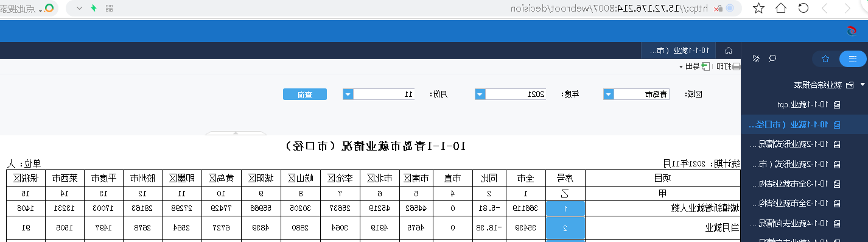
Task: Click the browser reload icon
Action: (803, 8)
